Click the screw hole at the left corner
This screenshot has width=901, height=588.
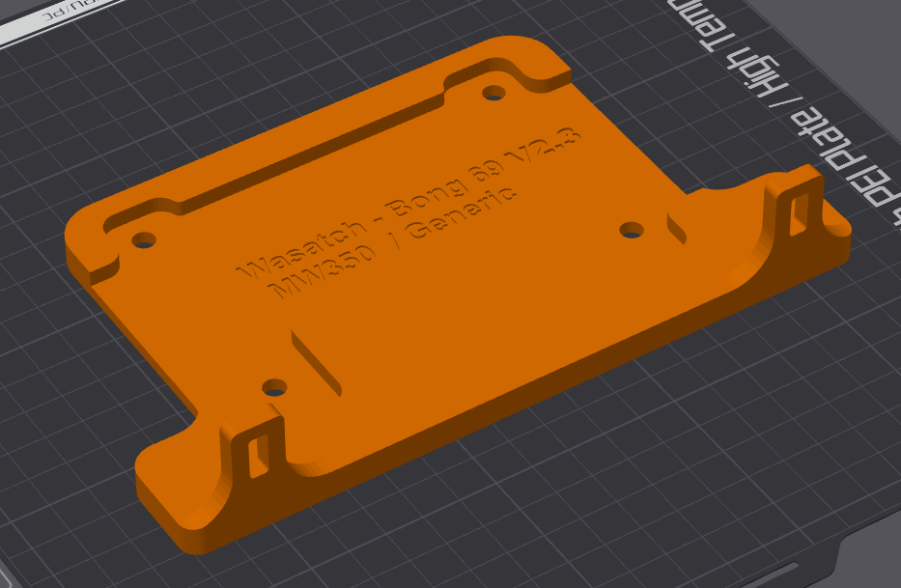pos(144,240)
